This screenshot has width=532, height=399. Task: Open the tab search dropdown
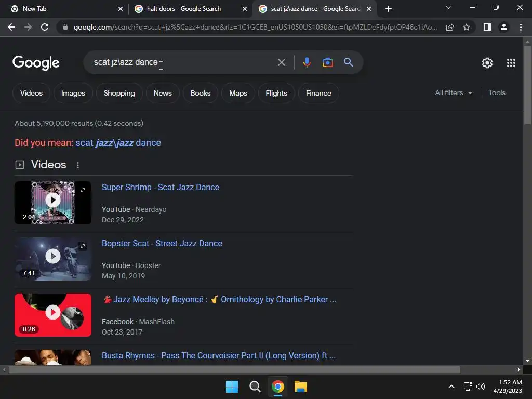(x=448, y=7)
